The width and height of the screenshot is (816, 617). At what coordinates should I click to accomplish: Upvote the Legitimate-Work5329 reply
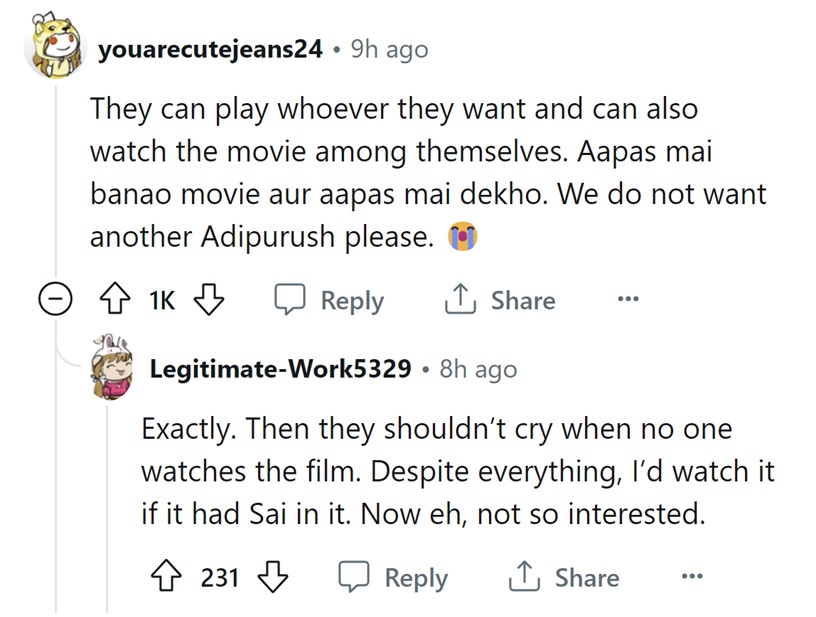(166, 578)
